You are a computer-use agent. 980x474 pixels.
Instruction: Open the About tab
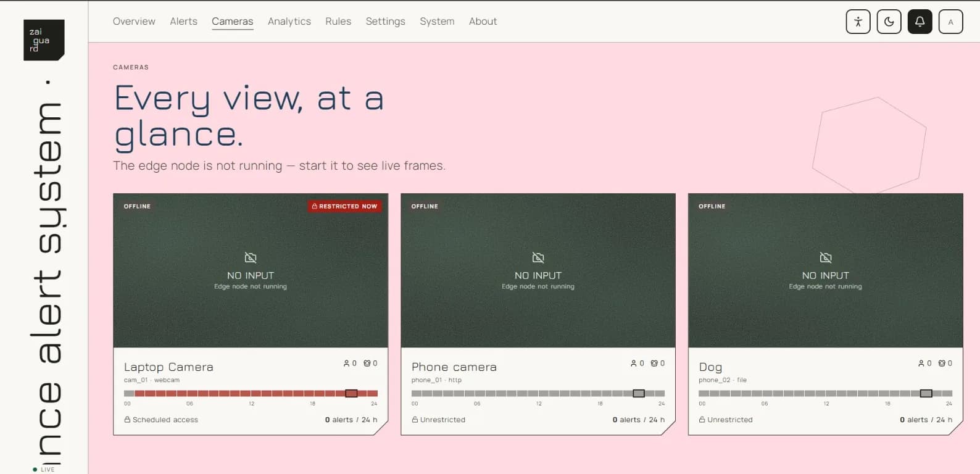tap(483, 22)
